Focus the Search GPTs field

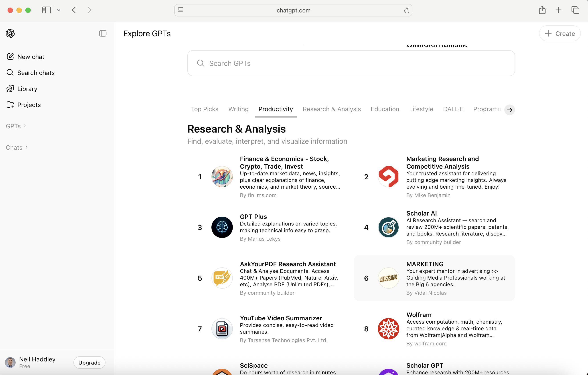[351, 63]
